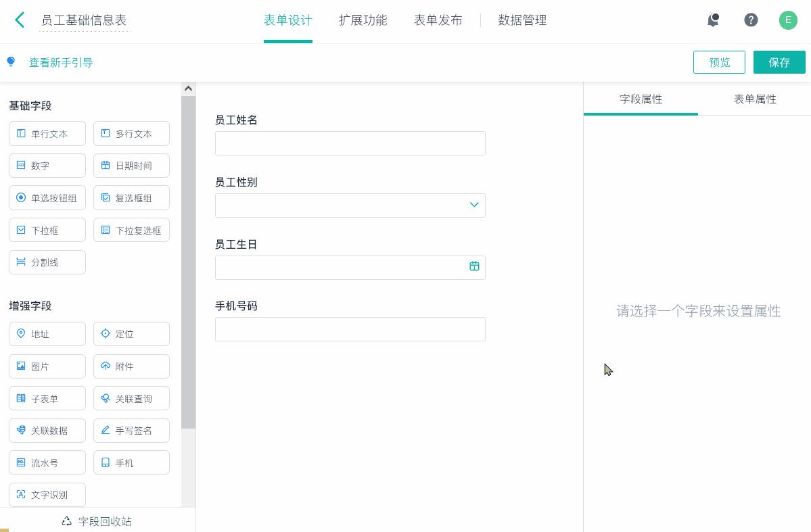811x532 pixels.
Task: Add a 关联数据 field
Action: click(47, 431)
